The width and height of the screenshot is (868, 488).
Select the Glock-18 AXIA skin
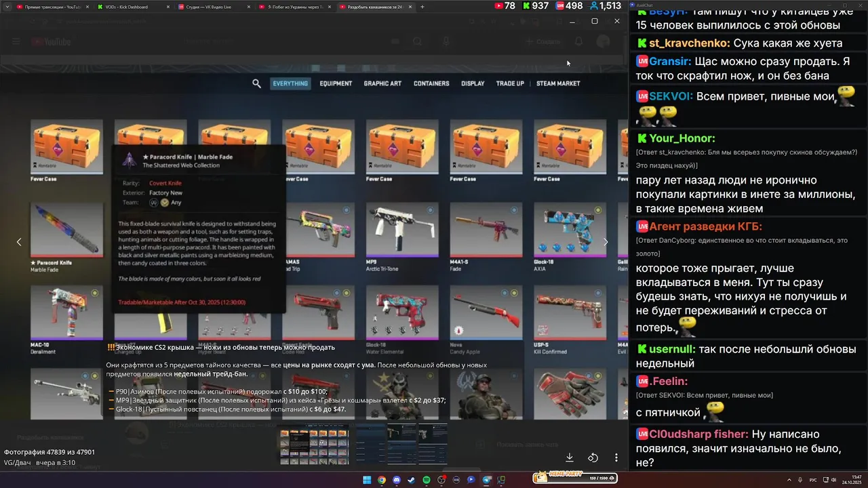pos(570,237)
